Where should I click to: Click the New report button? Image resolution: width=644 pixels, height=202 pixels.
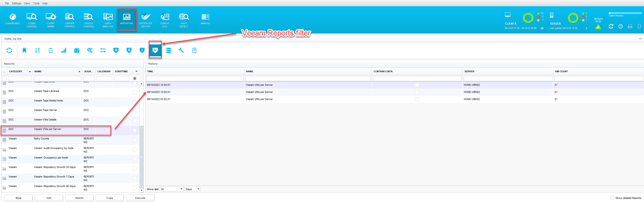(x=19, y=198)
